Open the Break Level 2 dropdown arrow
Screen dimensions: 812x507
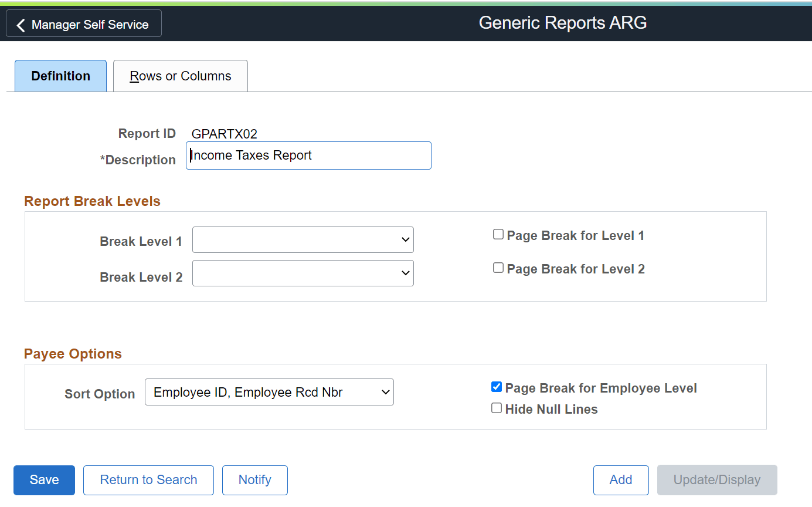pyautogui.click(x=405, y=273)
